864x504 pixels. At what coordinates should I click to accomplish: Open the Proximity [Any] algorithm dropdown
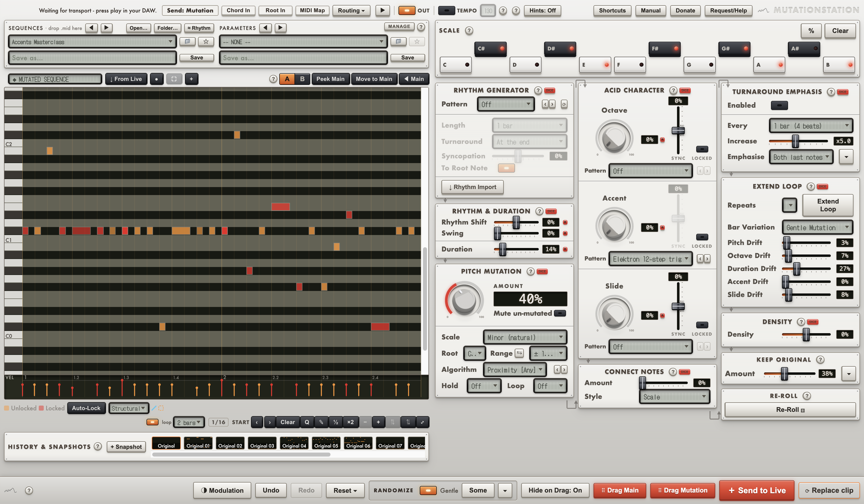pyautogui.click(x=515, y=370)
